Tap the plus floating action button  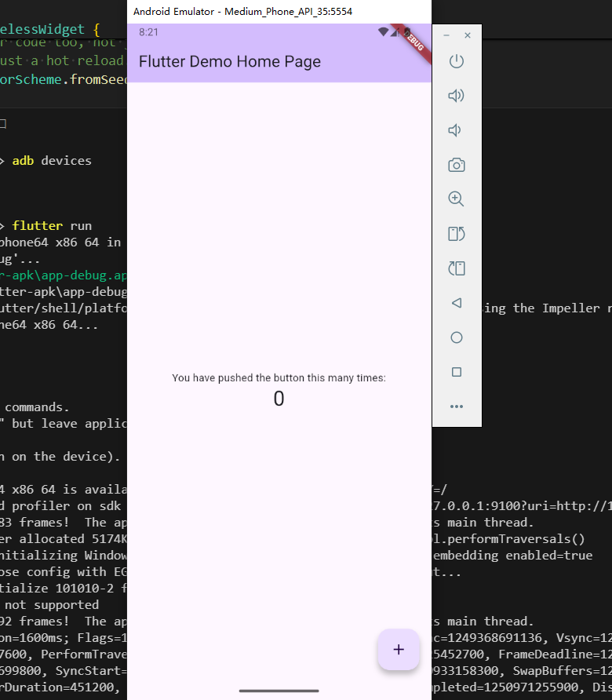coord(399,649)
